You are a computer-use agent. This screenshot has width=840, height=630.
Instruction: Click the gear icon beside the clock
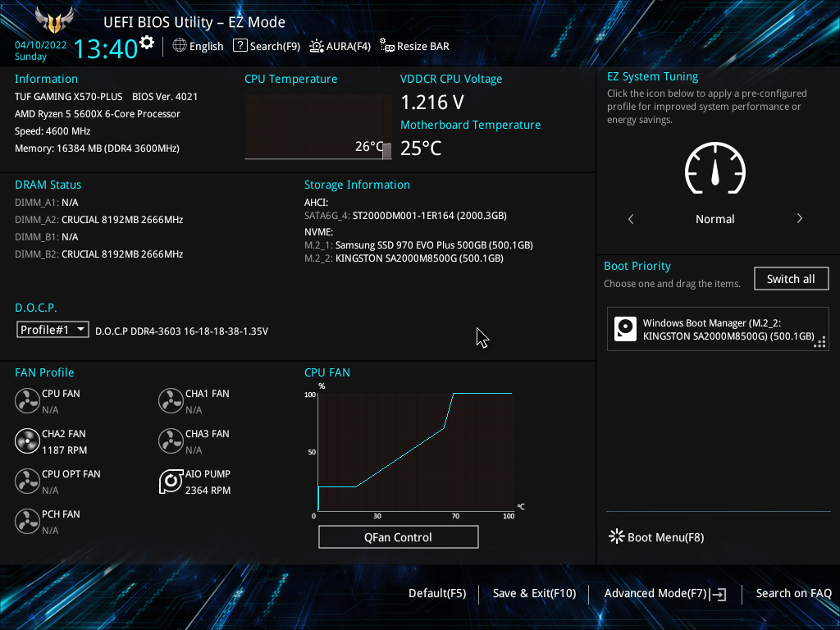147,42
